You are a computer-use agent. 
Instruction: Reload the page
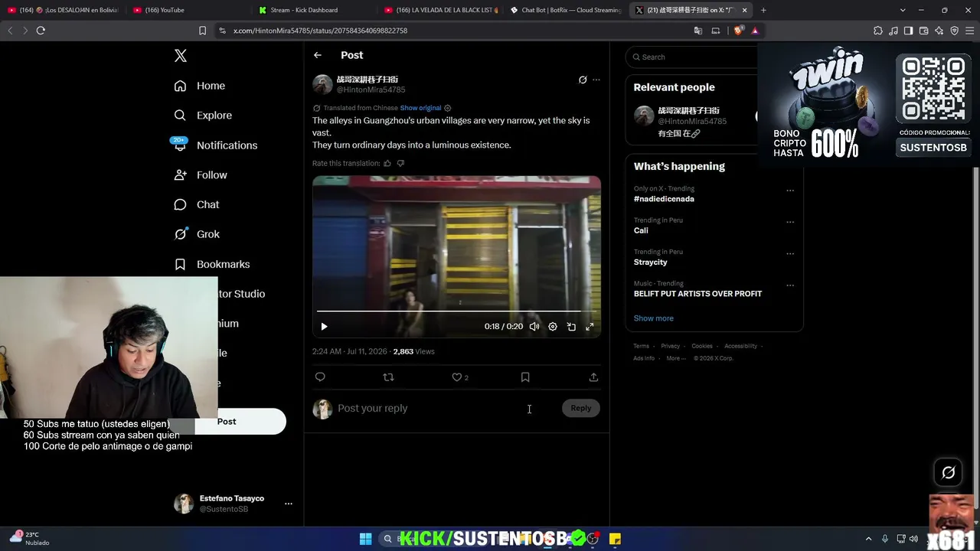tap(41, 31)
